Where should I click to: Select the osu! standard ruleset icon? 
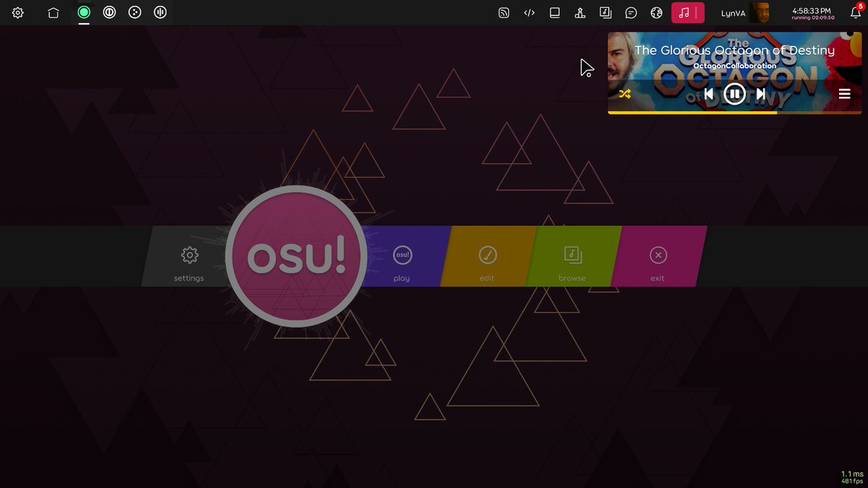click(84, 12)
